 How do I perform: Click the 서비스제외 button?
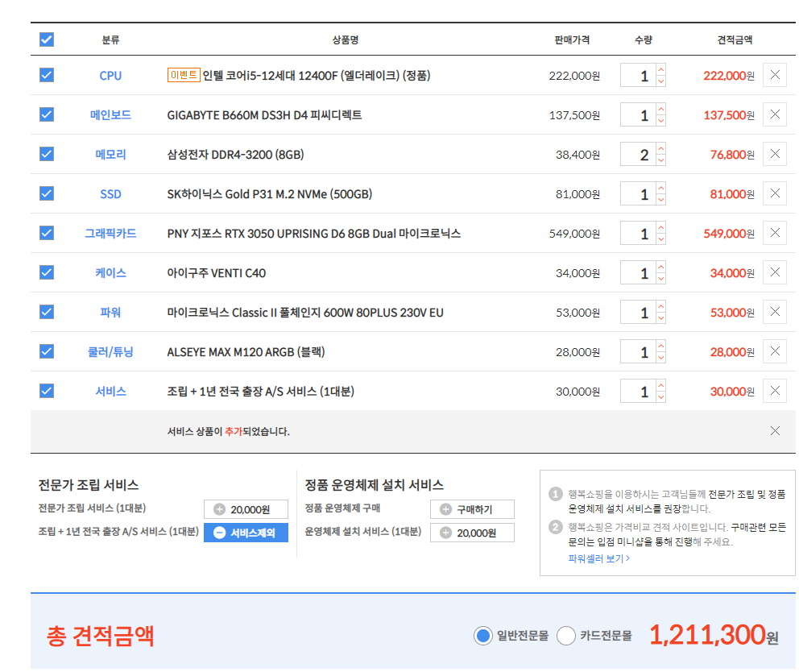(246, 533)
